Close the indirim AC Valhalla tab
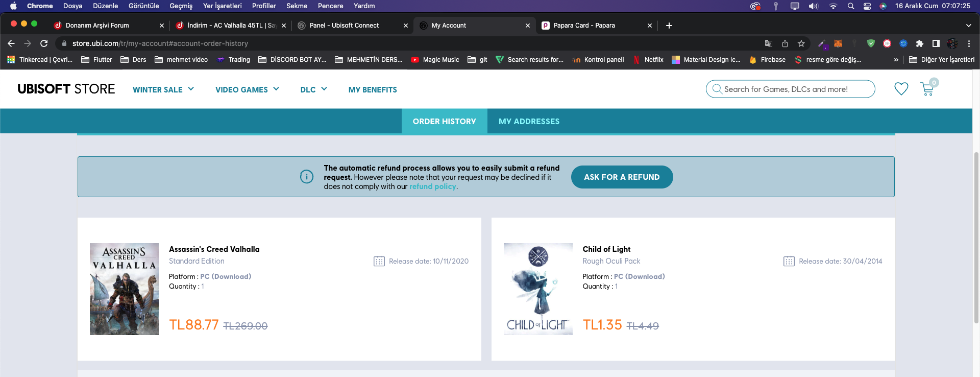Screen dimensions: 980x377 [284, 26]
